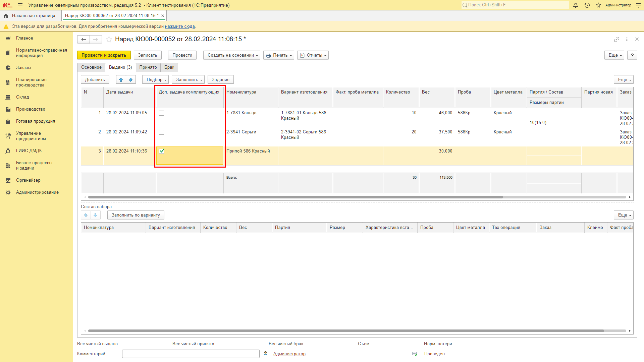Click right arrow of Выдано scrollbar
The height and width of the screenshot is (362, 644).
630,197
